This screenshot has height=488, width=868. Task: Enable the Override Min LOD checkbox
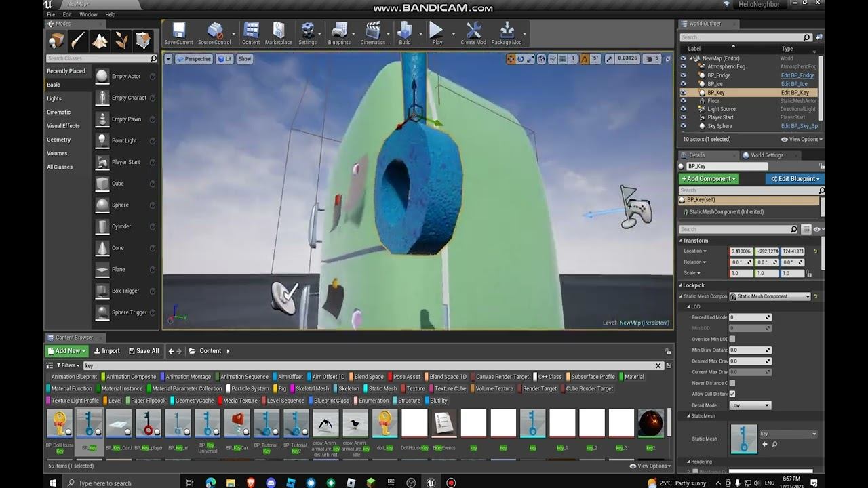(732, 339)
